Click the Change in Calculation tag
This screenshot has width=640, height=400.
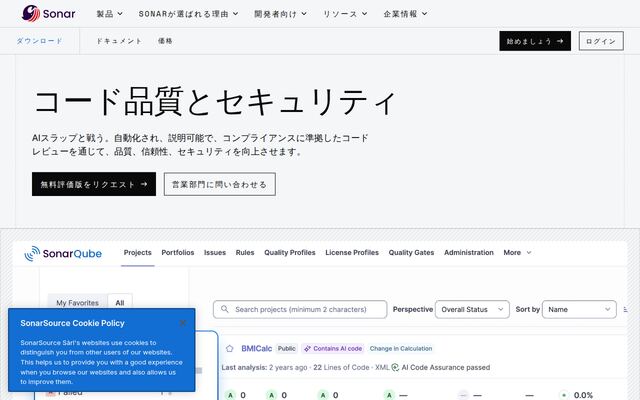tap(401, 349)
